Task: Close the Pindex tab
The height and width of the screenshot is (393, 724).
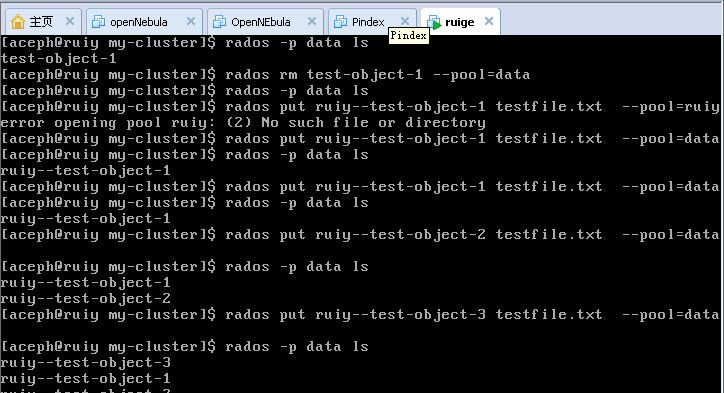Action: pos(405,21)
